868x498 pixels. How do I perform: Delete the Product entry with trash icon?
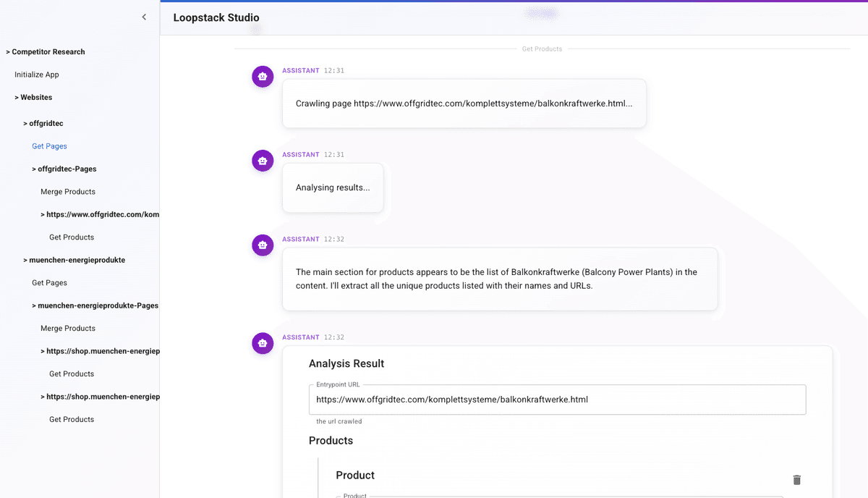click(x=797, y=480)
